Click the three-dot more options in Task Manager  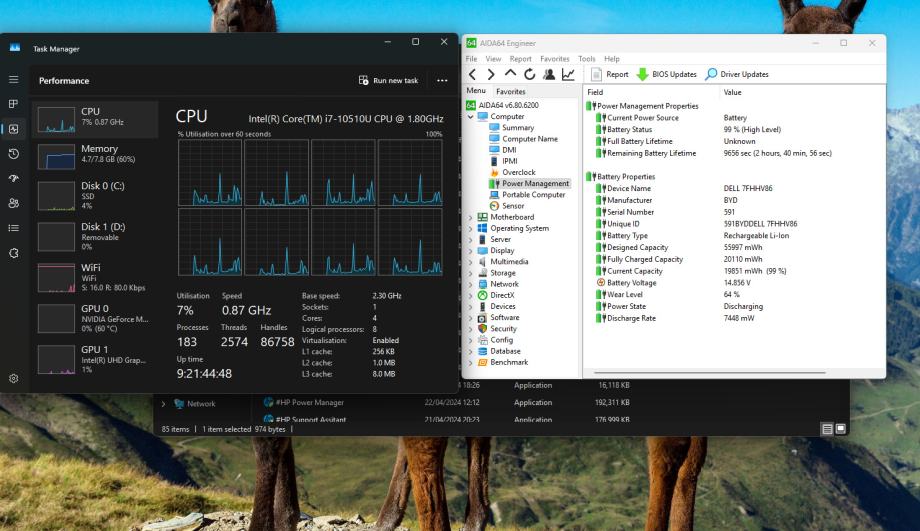[x=442, y=80]
